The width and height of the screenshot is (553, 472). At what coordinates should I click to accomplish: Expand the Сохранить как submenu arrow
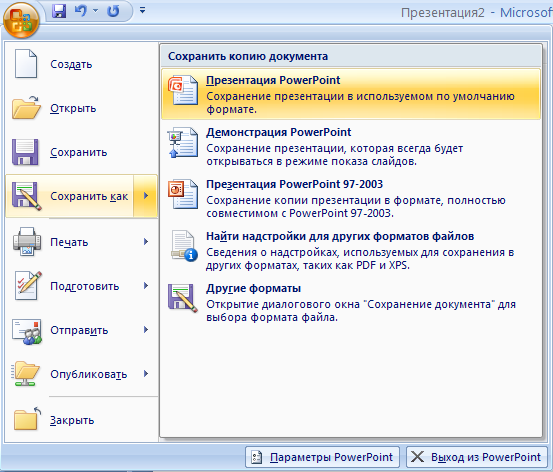click(146, 196)
